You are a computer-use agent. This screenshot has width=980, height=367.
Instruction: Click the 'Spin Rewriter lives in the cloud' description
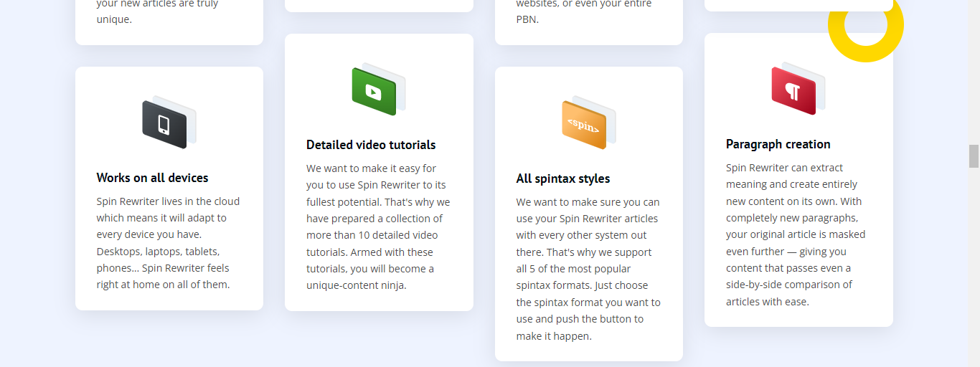[169, 243]
